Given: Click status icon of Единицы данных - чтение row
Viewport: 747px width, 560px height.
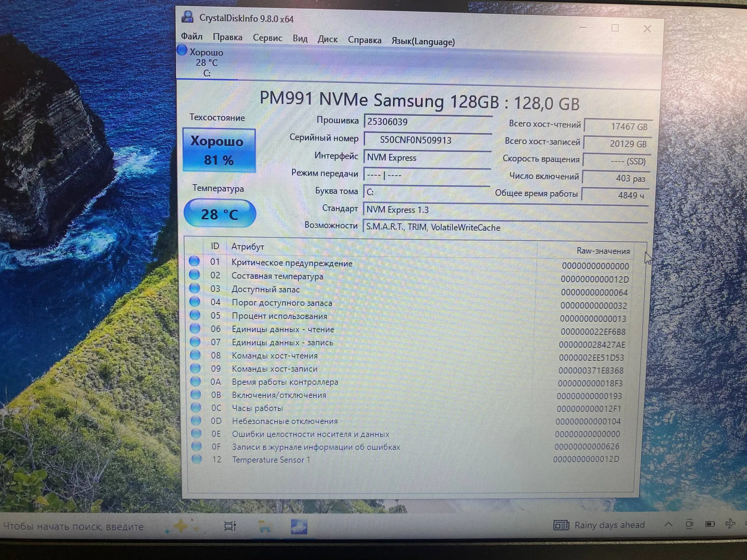Looking at the screenshot, I should point(195,328).
